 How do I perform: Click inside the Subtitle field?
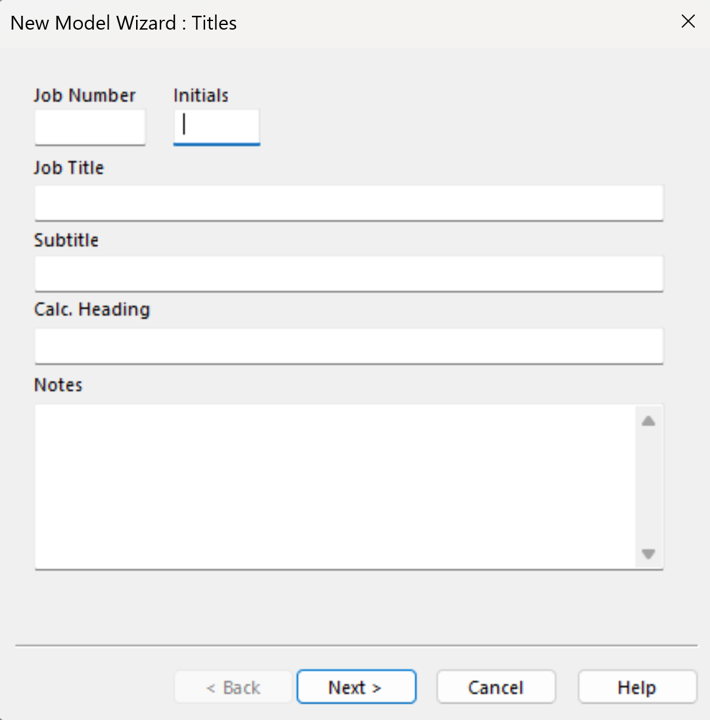[348, 273]
